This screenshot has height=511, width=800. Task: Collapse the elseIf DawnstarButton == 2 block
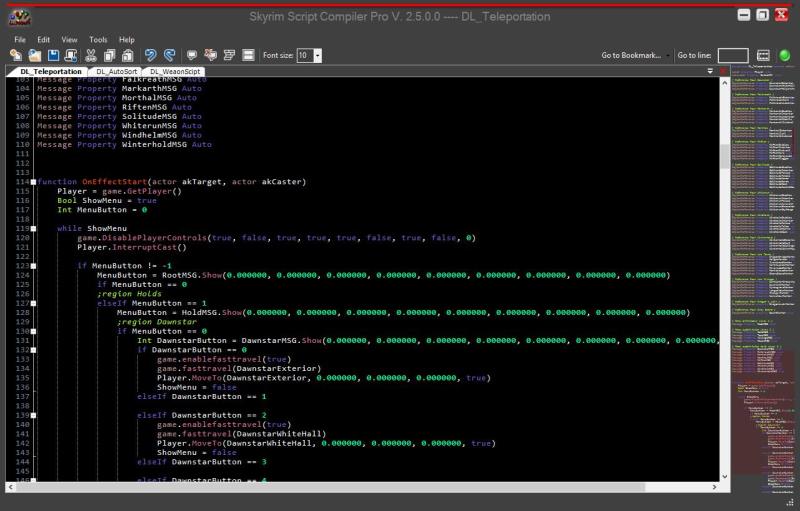[33, 415]
